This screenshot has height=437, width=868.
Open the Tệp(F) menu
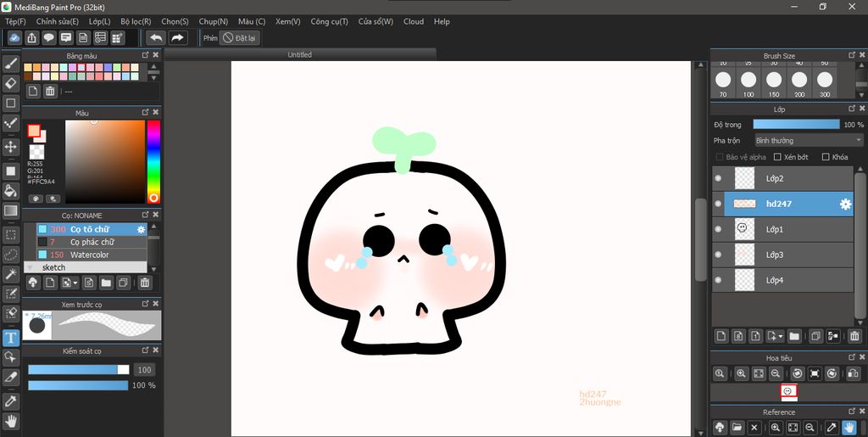(x=15, y=21)
